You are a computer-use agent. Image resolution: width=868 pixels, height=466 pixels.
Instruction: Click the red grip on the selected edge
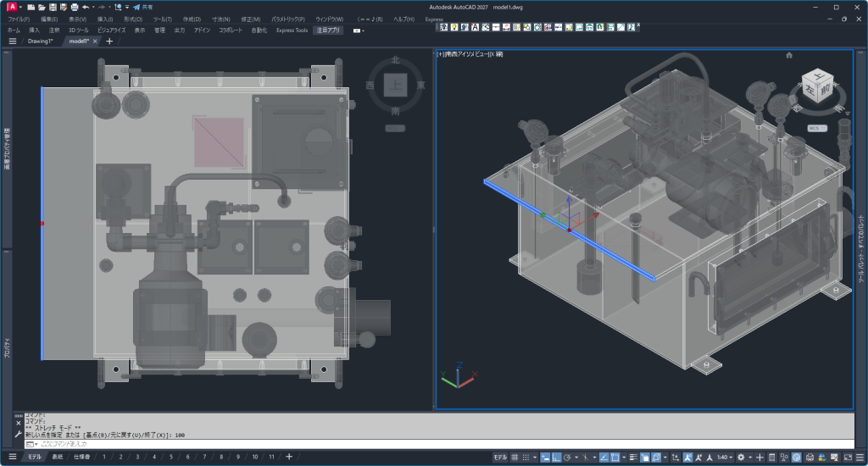pos(42,224)
